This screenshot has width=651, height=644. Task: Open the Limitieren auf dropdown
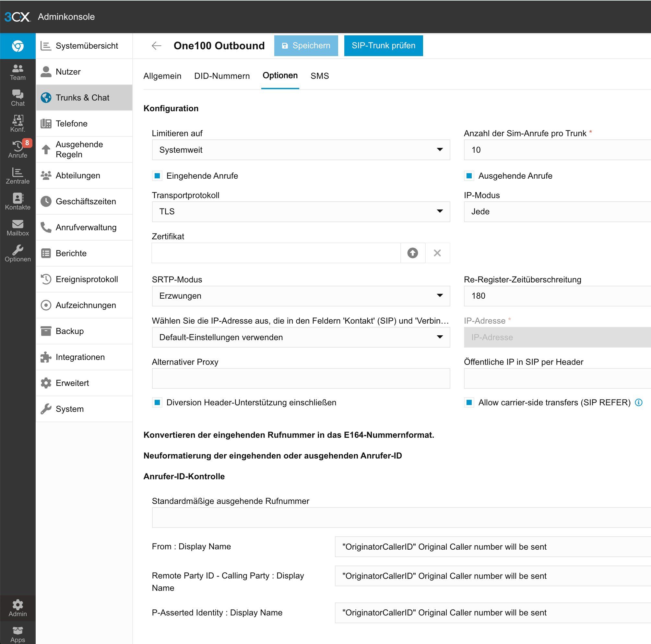tap(301, 150)
